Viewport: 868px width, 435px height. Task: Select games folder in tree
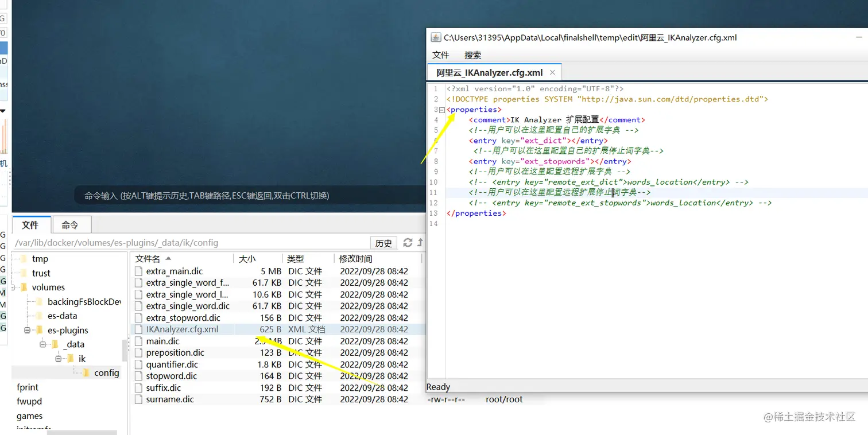29,415
